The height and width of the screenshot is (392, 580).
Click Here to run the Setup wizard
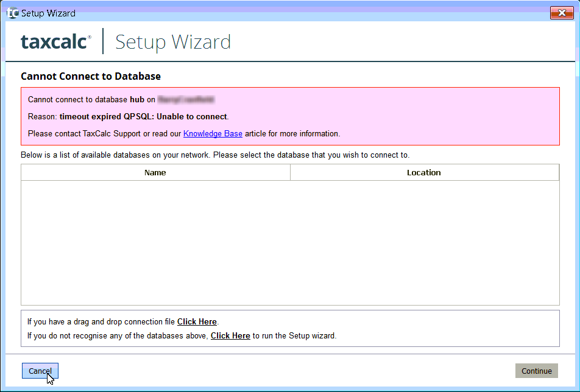click(230, 335)
